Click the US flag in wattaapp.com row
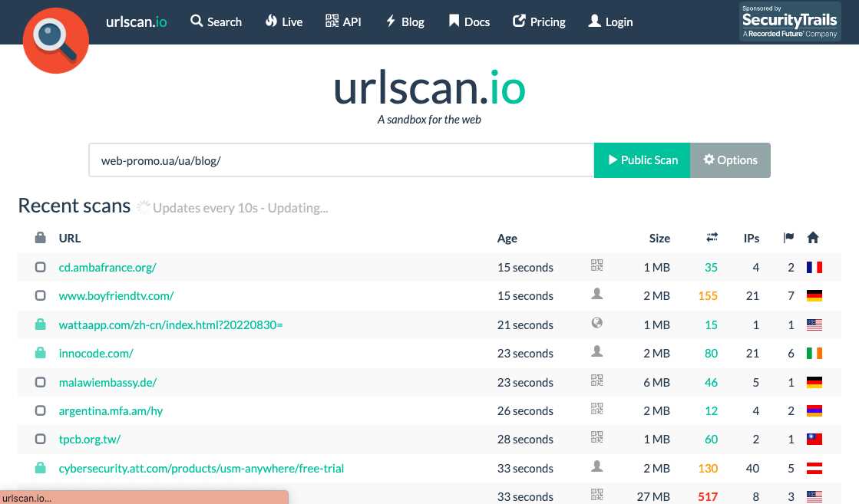The image size is (859, 504). pos(814,324)
